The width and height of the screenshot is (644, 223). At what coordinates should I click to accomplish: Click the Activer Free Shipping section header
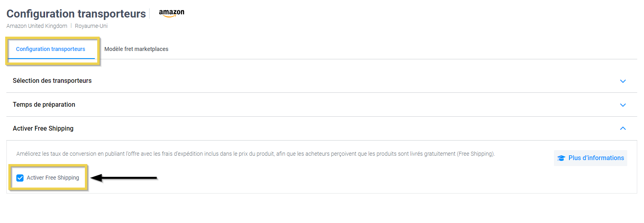(43, 128)
